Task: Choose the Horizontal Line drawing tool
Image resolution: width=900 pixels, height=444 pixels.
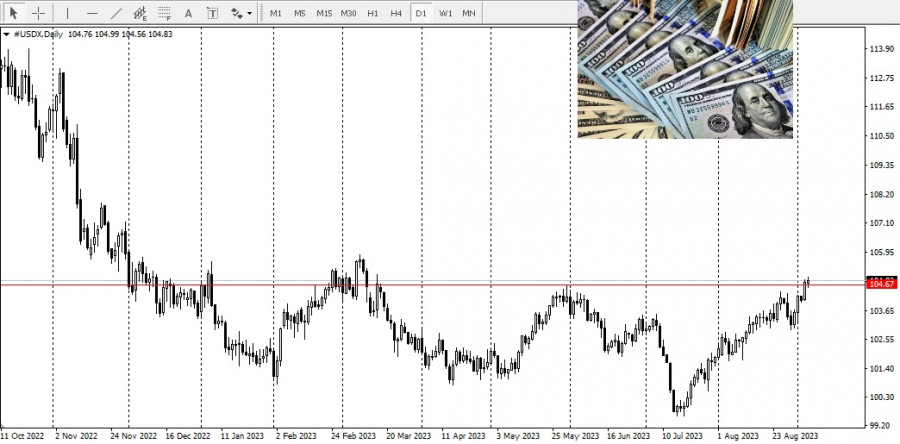Action: click(92, 13)
